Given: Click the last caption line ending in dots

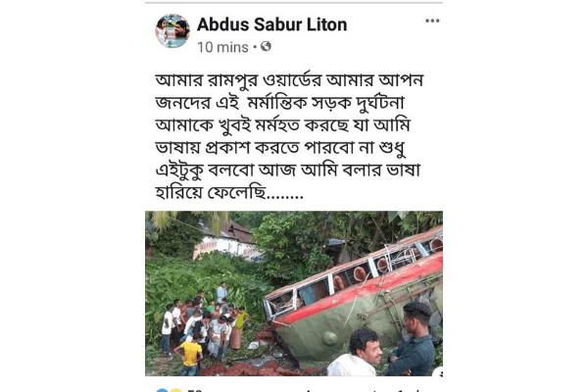Looking at the screenshot, I should click(x=229, y=192).
